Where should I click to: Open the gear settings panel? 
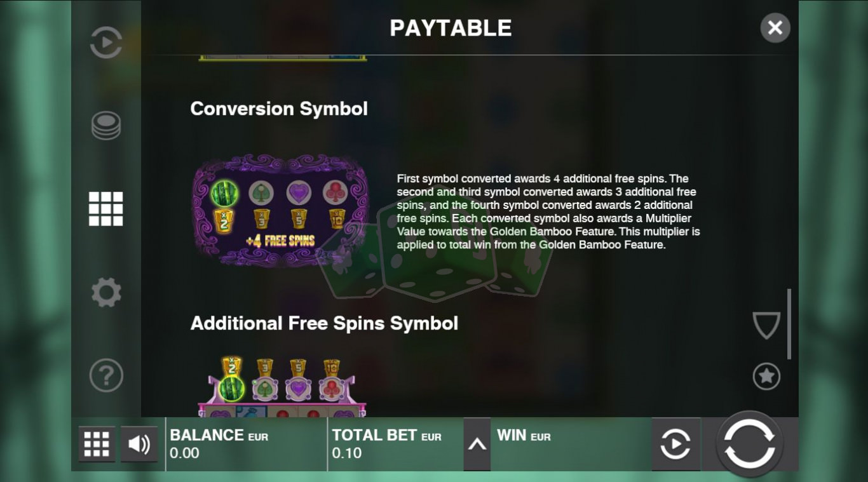point(106,293)
